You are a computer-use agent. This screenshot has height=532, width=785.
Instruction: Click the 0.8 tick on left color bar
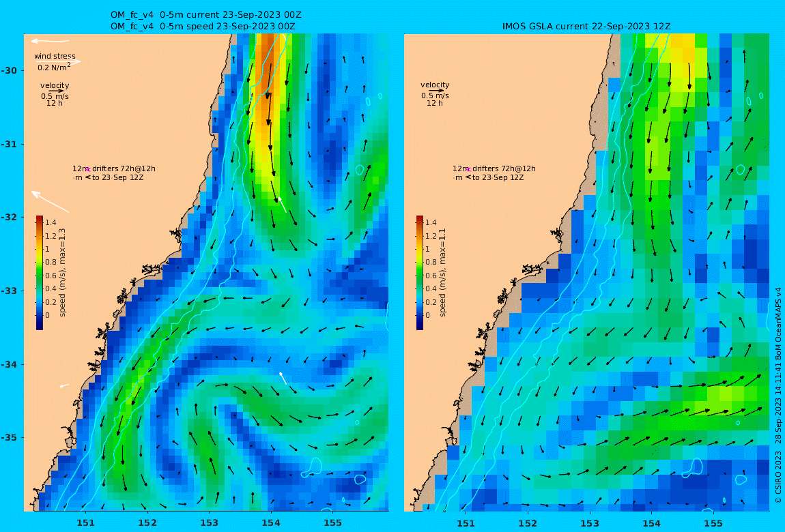[51, 262]
